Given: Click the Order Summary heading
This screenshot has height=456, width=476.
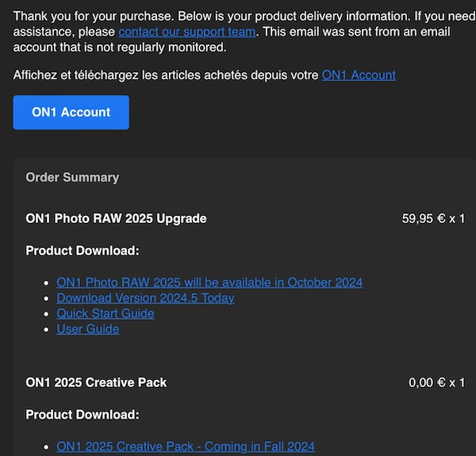Looking at the screenshot, I should pyautogui.click(x=72, y=177).
